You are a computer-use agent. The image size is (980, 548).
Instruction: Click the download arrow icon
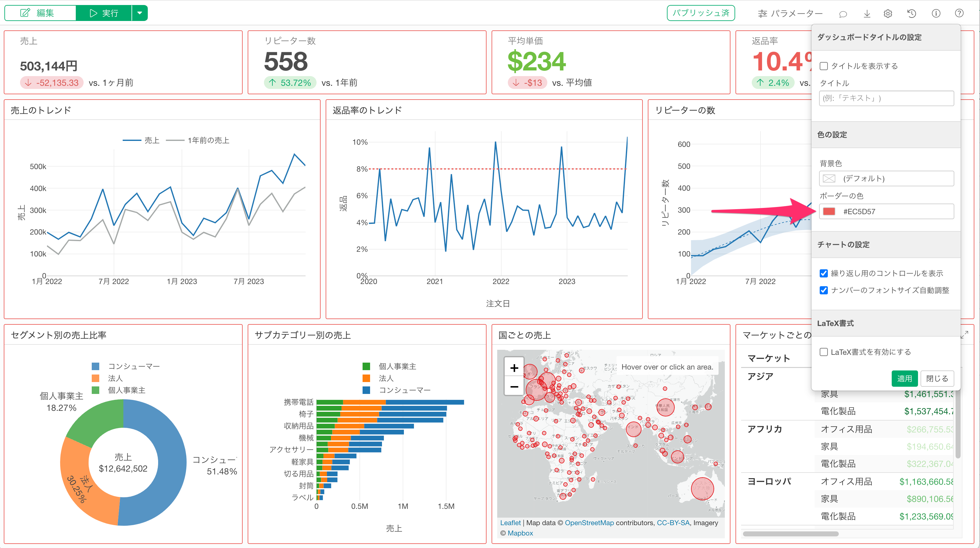point(867,14)
